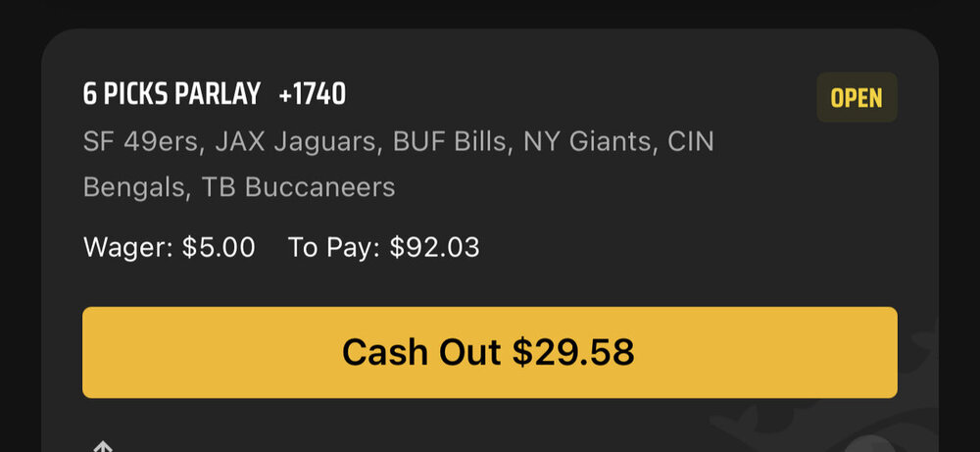Tap the word Bengals on the second line
The height and width of the screenshot is (452, 980).
click(x=137, y=187)
